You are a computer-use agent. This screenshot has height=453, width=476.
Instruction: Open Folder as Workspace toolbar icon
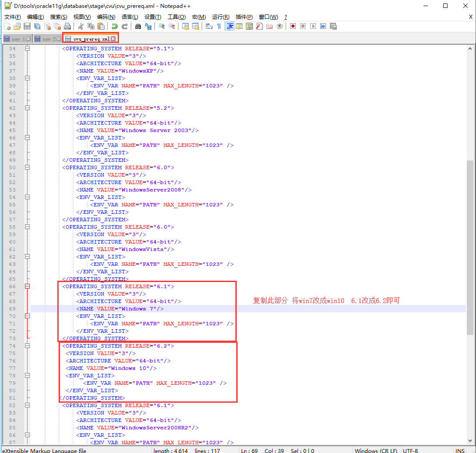tap(269, 26)
